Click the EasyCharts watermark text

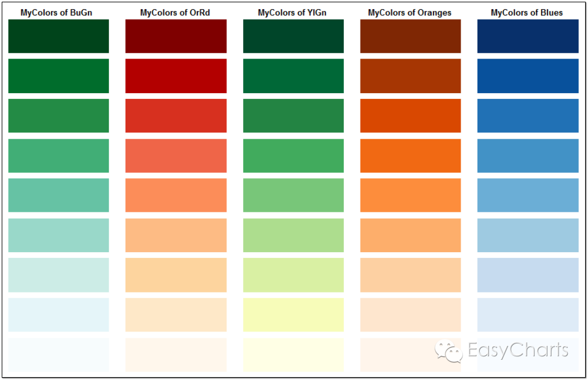[518, 351]
